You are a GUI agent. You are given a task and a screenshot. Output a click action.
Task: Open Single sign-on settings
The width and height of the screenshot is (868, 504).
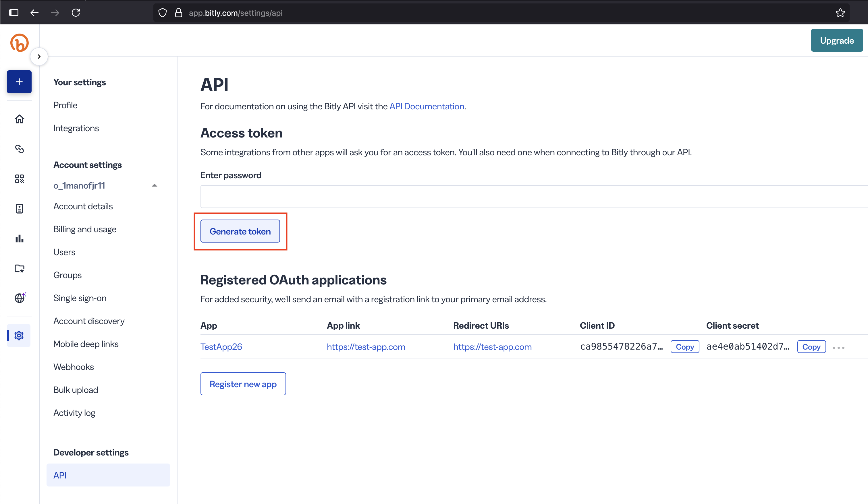pos(80,298)
